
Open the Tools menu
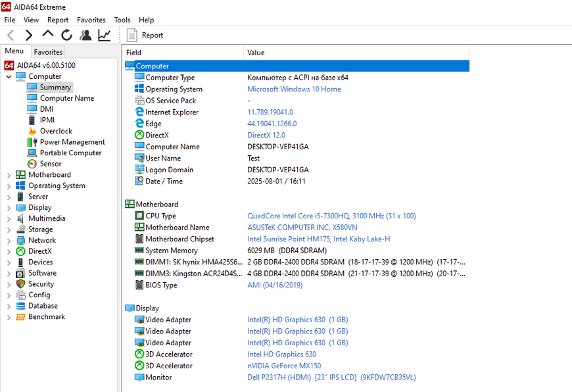(x=122, y=20)
